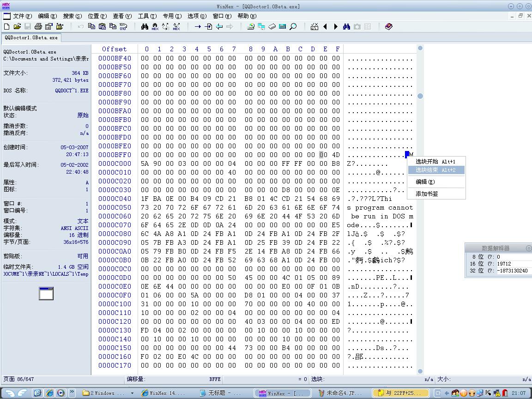The width and height of the screenshot is (532, 399).
Task: Click the 字符集 ANSI ASCII info entry
Action: tap(46, 228)
